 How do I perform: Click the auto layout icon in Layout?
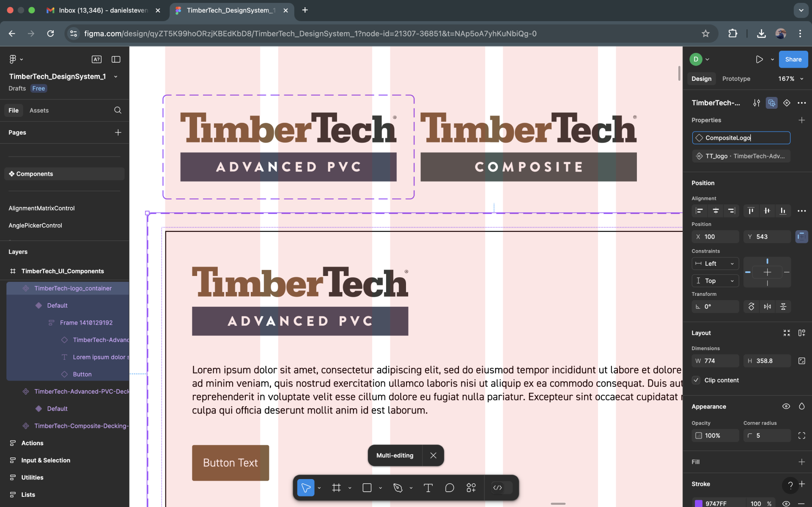(801, 333)
